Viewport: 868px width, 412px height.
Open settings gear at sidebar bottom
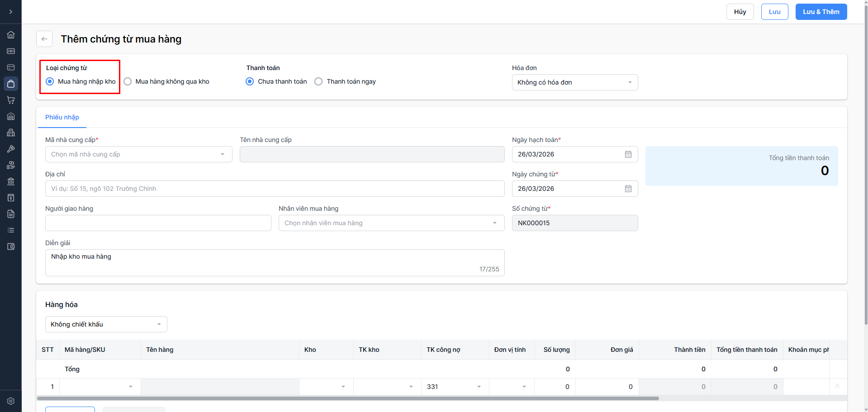(x=11, y=401)
